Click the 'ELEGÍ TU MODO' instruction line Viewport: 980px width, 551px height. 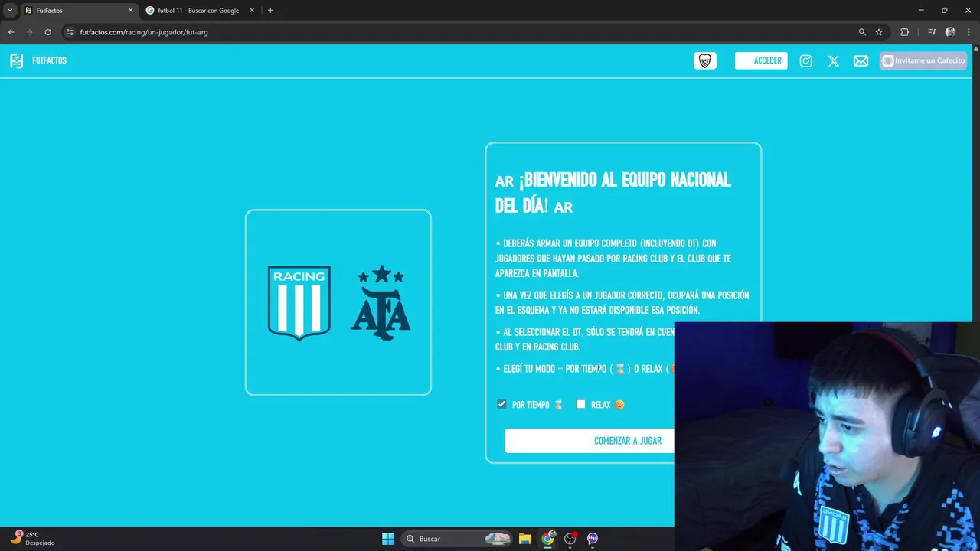coord(584,369)
